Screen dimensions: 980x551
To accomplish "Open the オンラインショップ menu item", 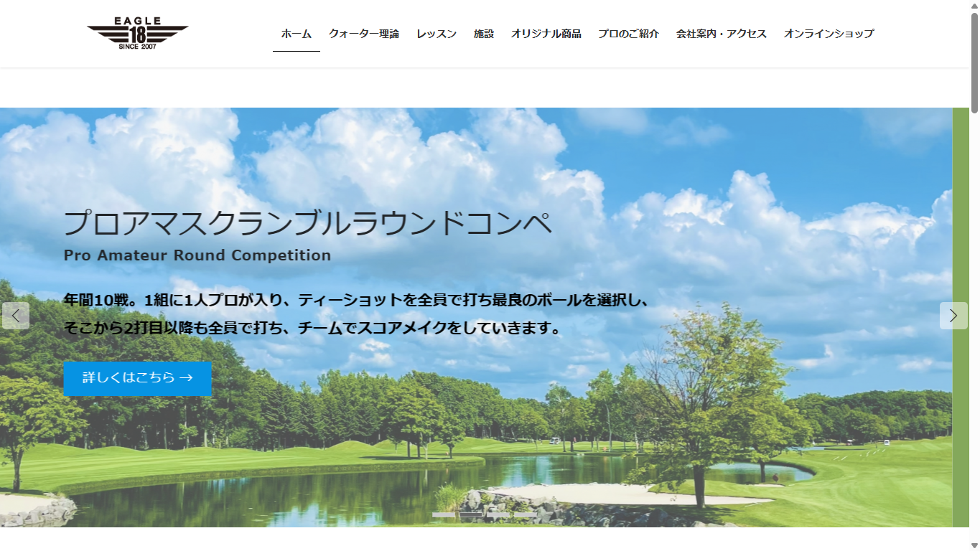I will [829, 34].
